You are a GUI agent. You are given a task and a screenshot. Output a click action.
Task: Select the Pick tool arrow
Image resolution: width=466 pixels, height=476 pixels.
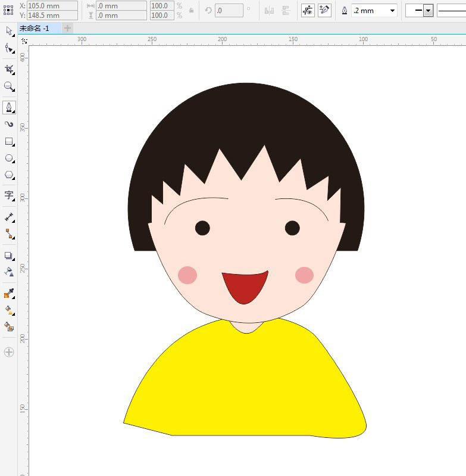pyautogui.click(x=8, y=30)
